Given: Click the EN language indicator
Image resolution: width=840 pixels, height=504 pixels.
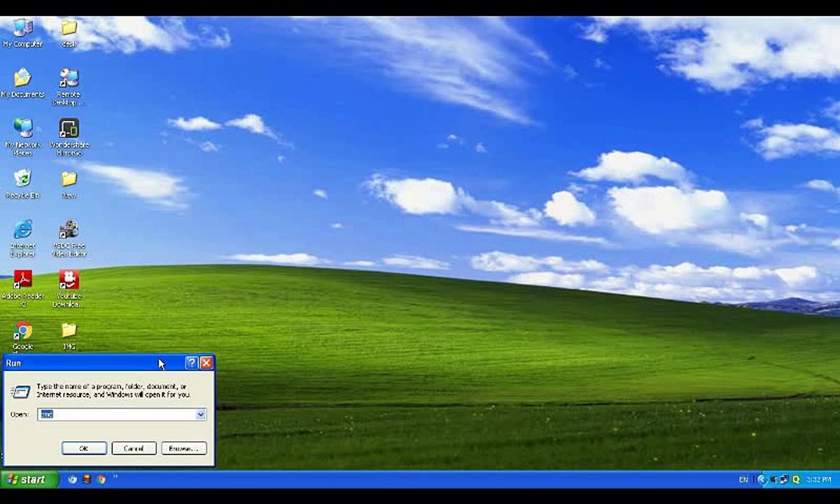Looking at the screenshot, I should click(743, 479).
